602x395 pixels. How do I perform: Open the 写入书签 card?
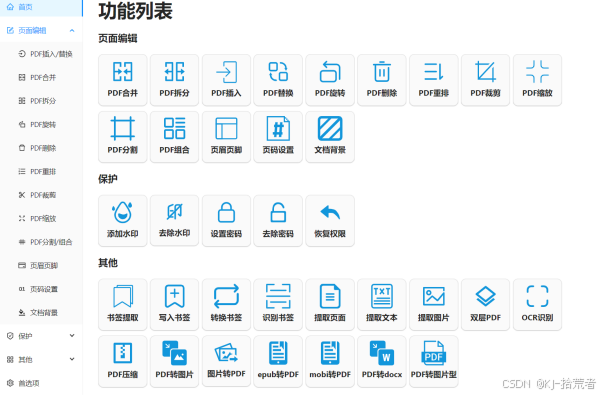174,304
